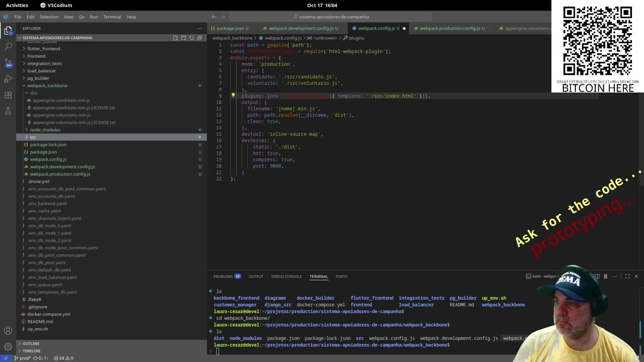The image size is (644, 362).
Task: Open the Source Control view
Action: click(8, 63)
